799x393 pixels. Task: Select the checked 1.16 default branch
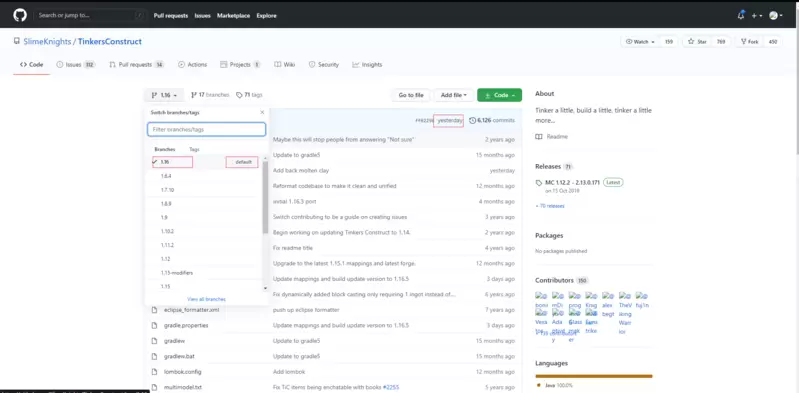point(204,162)
